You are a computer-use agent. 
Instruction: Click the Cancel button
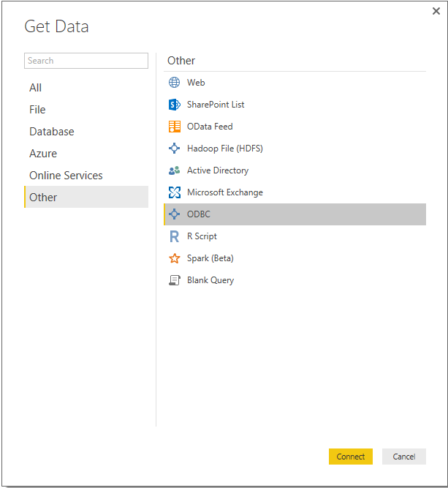pyautogui.click(x=403, y=457)
